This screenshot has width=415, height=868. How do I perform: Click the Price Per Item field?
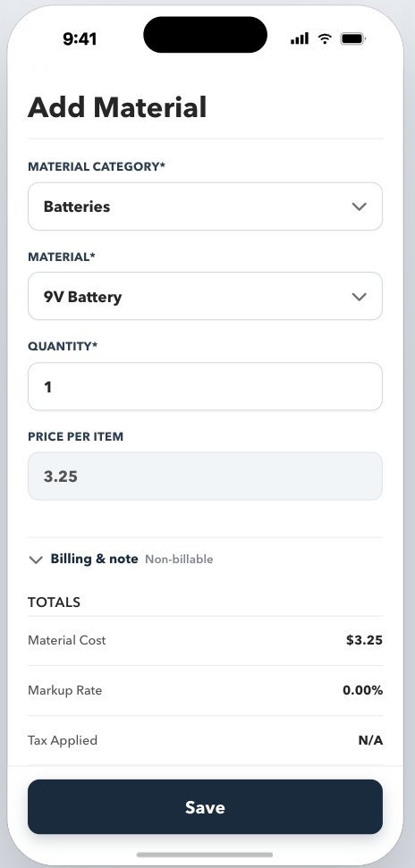205,476
